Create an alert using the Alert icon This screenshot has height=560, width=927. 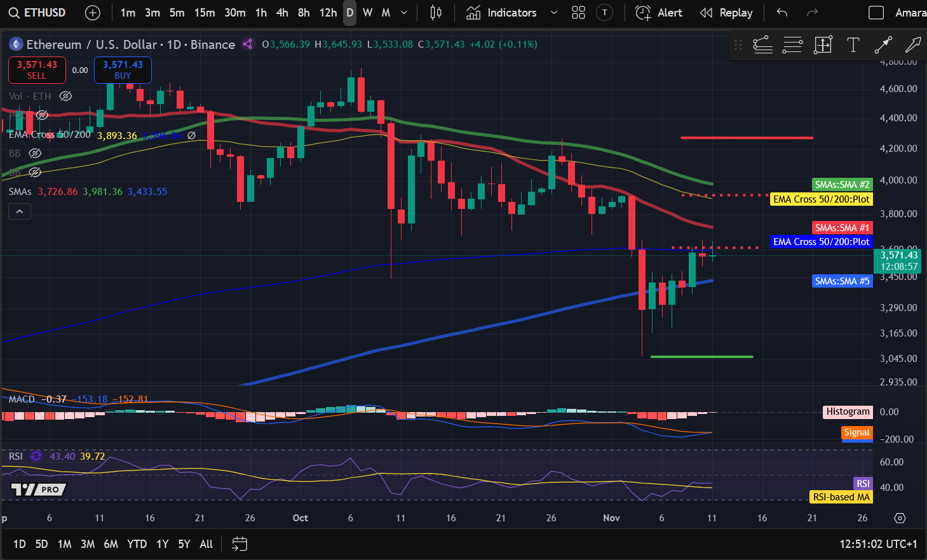658,12
